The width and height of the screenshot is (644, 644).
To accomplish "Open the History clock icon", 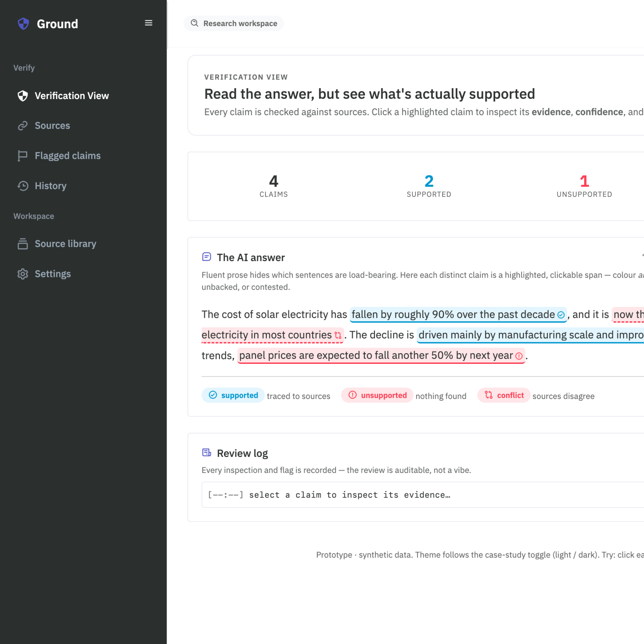I will (x=23, y=186).
